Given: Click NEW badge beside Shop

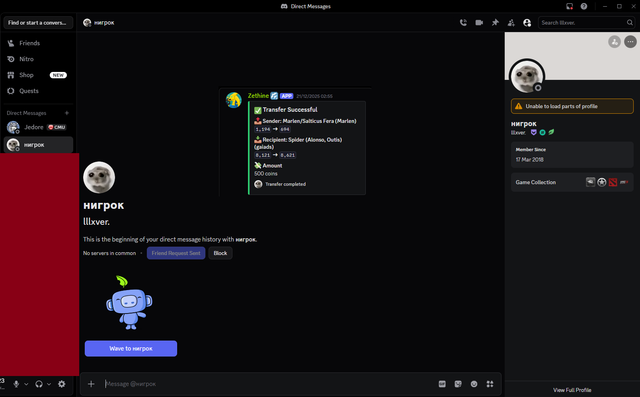Looking at the screenshot, I should pyautogui.click(x=58, y=75).
